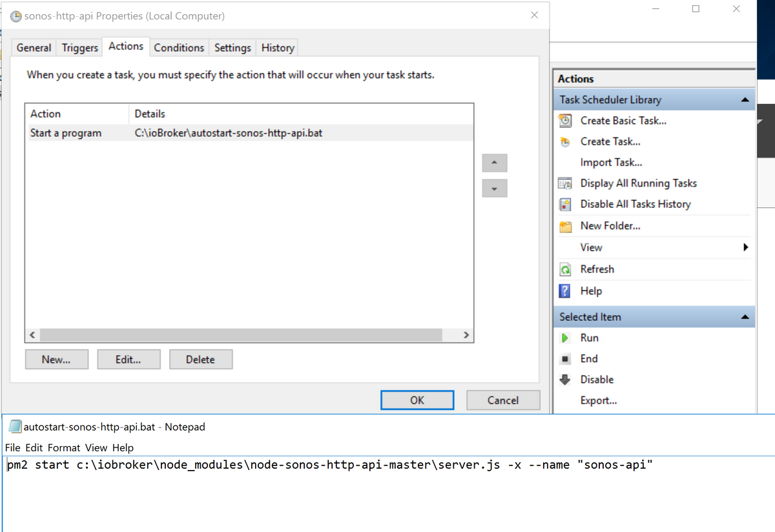This screenshot has height=532, width=775.
Task: Click the green Run arrow icon
Action: pos(565,338)
